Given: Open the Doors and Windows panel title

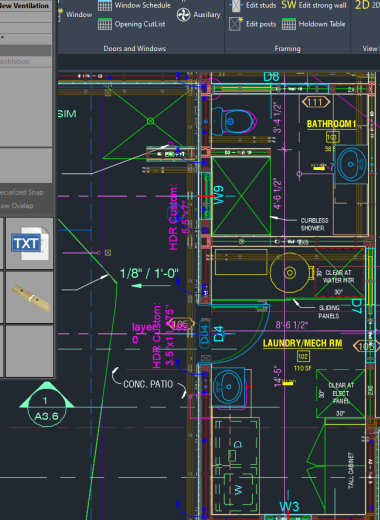Looking at the screenshot, I should [x=135, y=49].
